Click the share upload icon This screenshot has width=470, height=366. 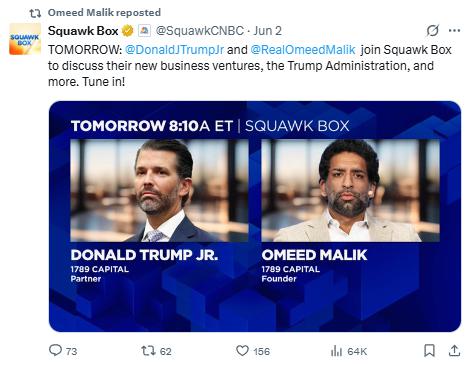point(454,351)
